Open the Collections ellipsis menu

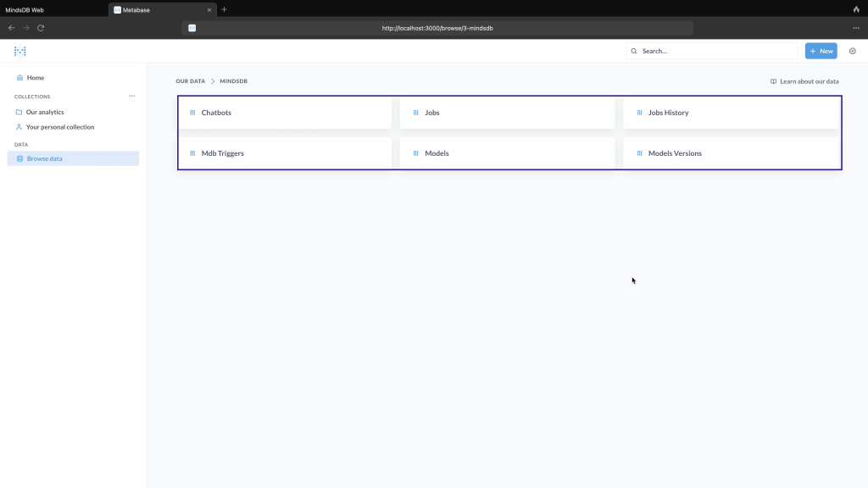point(131,97)
